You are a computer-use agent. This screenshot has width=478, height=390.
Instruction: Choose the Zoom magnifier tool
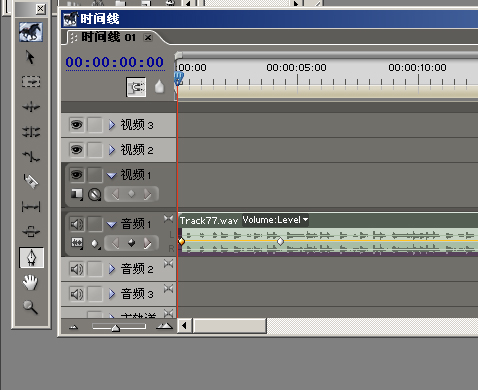[x=30, y=307]
